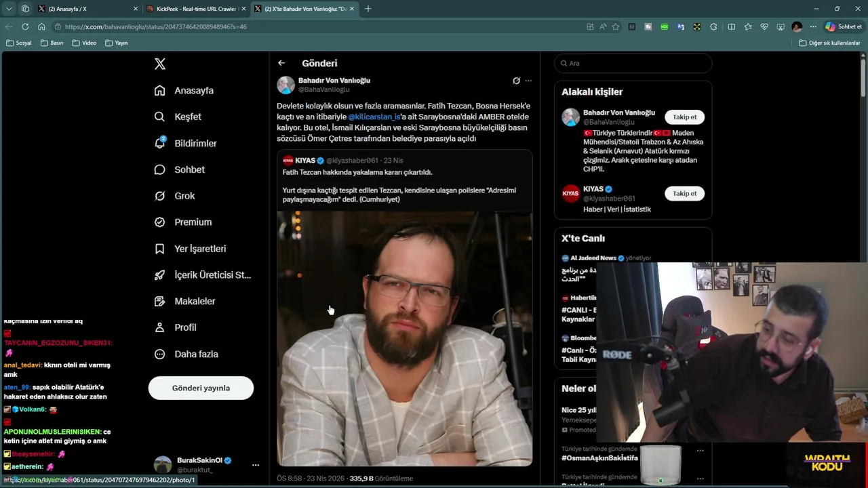Open Keşfet search page

(x=178, y=117)
